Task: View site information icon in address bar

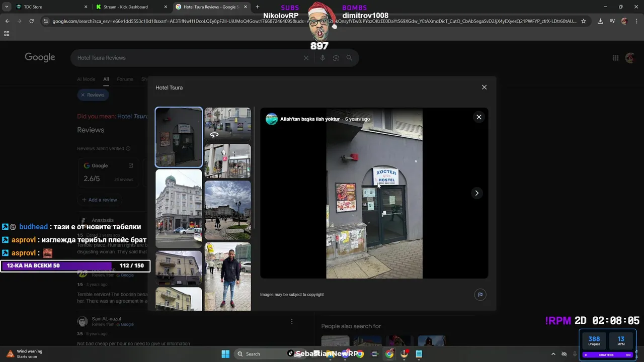Action: (46, 21)
